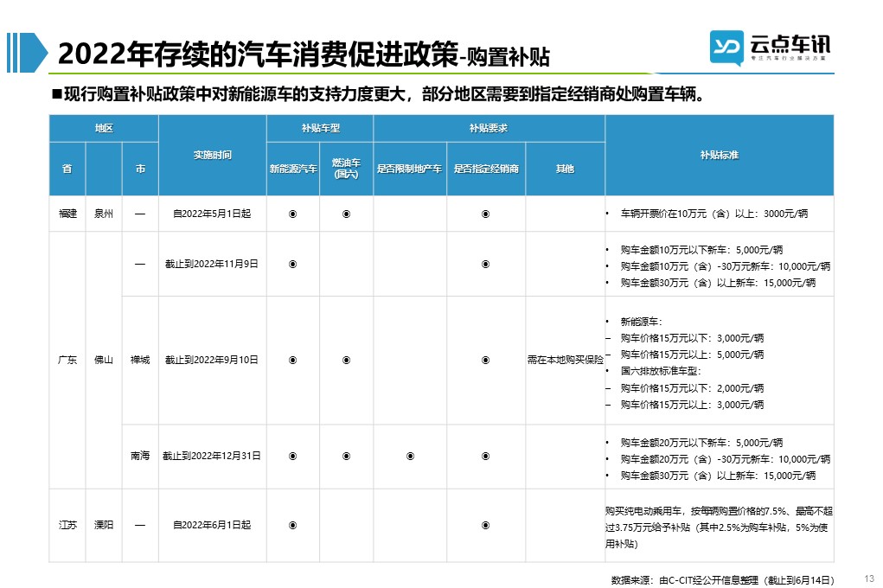Click the 燃油车(国六) column header

[346, 169]
